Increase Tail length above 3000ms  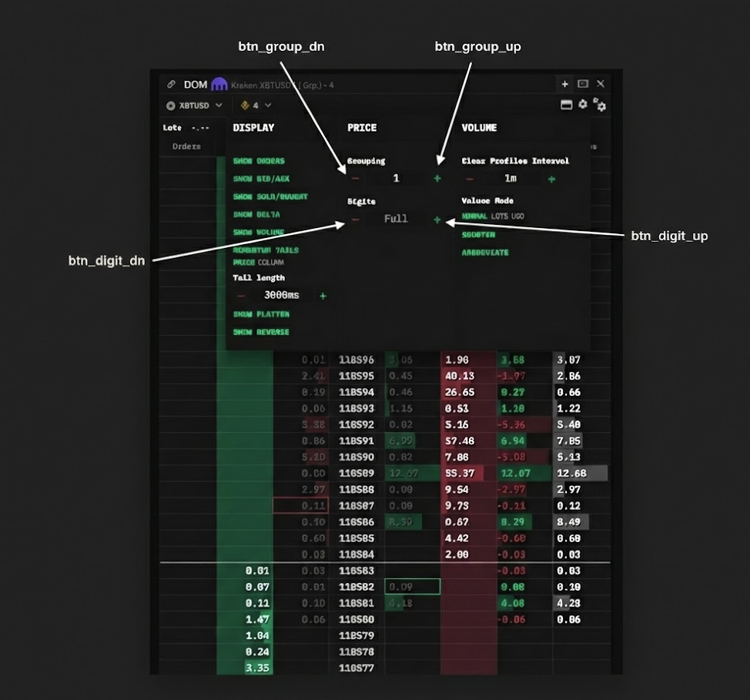point(323,296)
